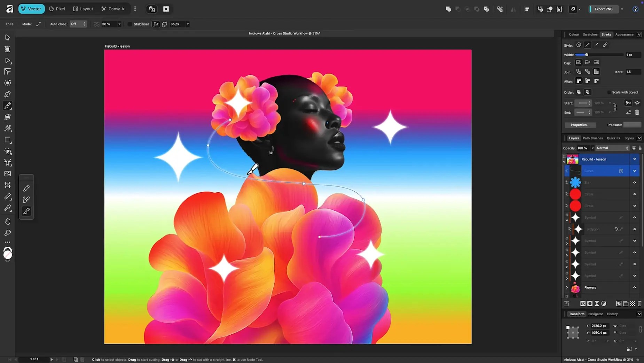Screen dimensions: 644x363
Task: Open the smoothing 50 % dropdown
Action: [x=119, y=24]
